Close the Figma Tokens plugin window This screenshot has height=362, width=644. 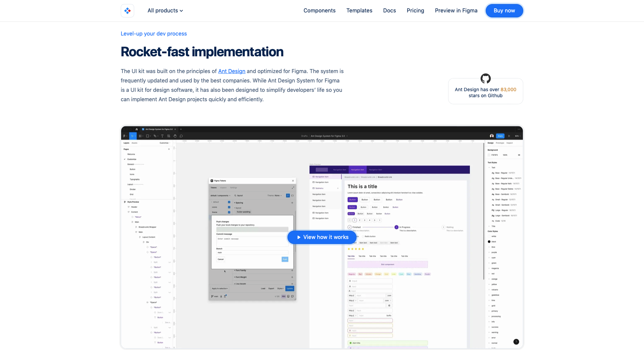(x=293, y=181)
